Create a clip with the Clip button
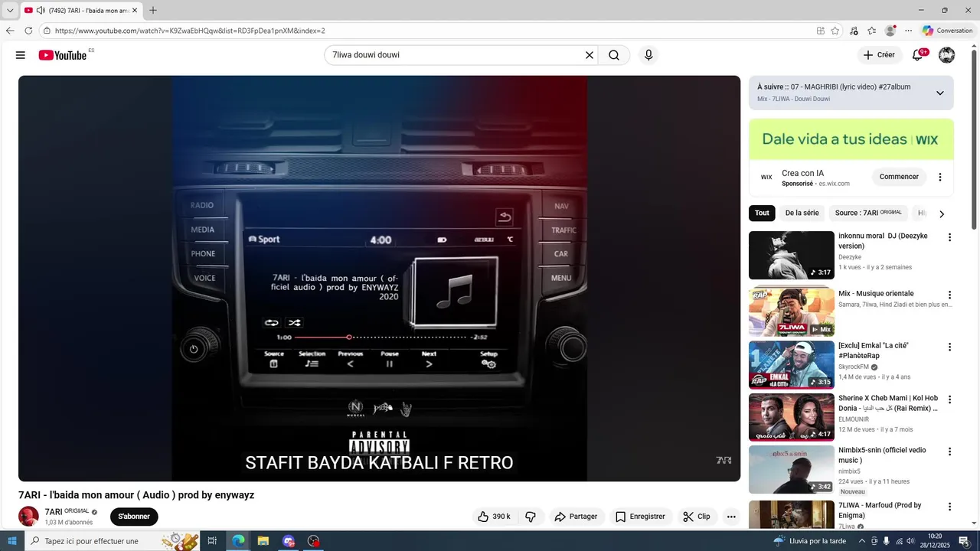The height and width of the screenshot is (551, 980). tap(697, 517)
